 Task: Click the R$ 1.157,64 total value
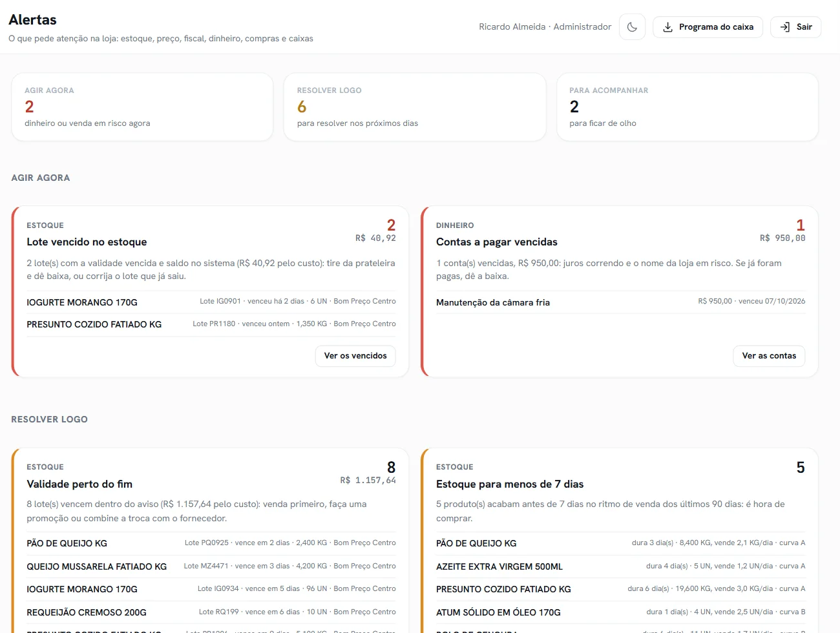click(x=368, y=481)
